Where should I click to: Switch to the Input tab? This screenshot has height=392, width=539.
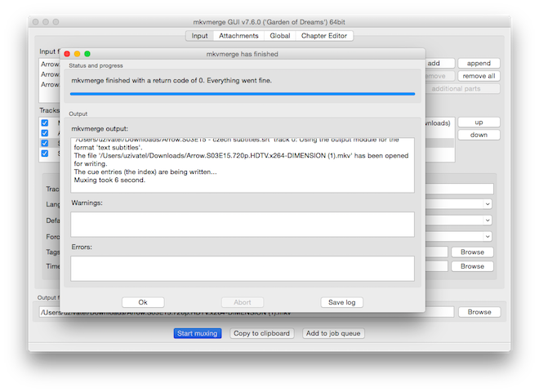[199, 36]
